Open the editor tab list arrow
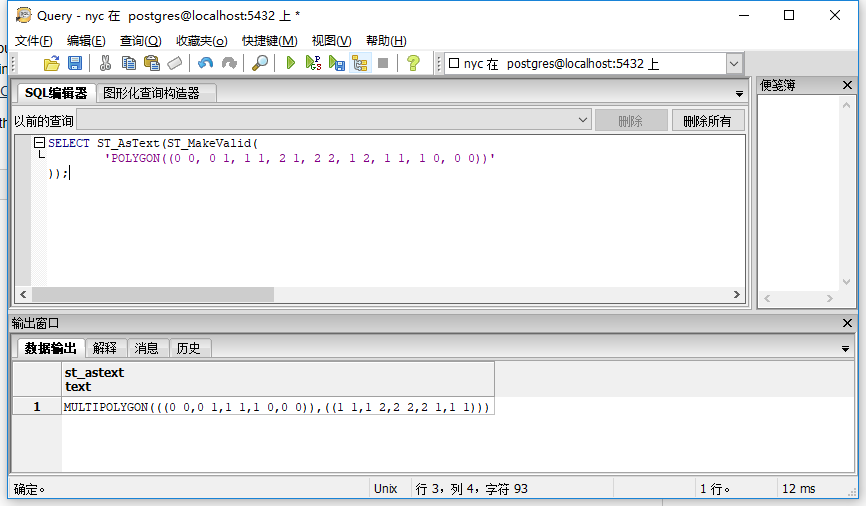 (x=739, y=94)
